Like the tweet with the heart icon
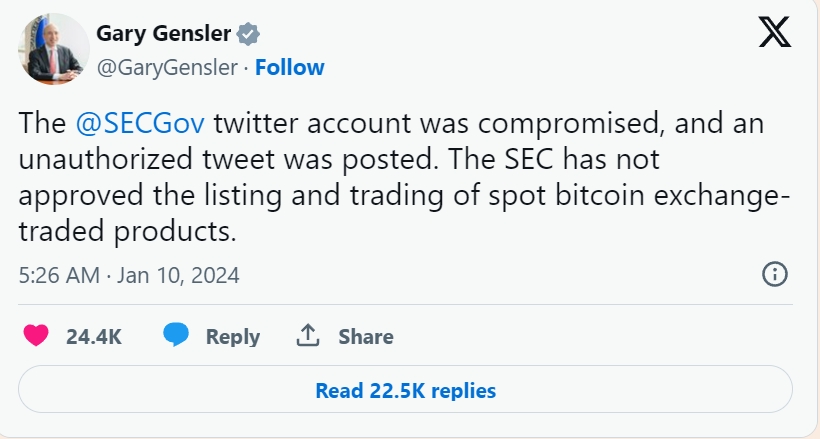The width and height of the screenshot is (820, 439). click(x=36, y=336)
